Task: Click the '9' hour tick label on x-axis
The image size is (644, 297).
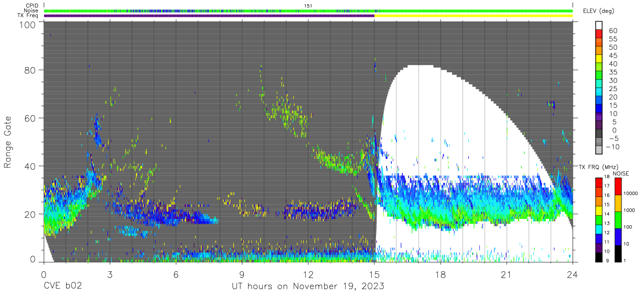Action: click(x=242, y=273)
